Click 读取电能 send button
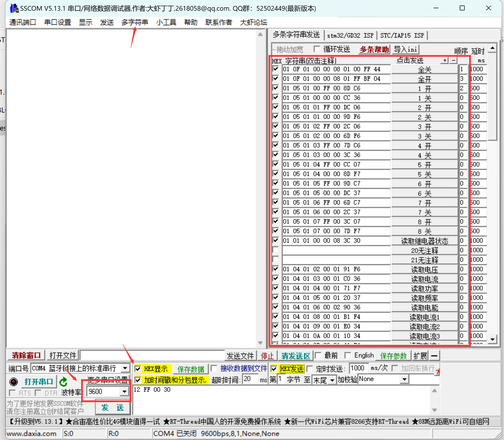The width and height of the screenshot is (504, 440). 424,308
